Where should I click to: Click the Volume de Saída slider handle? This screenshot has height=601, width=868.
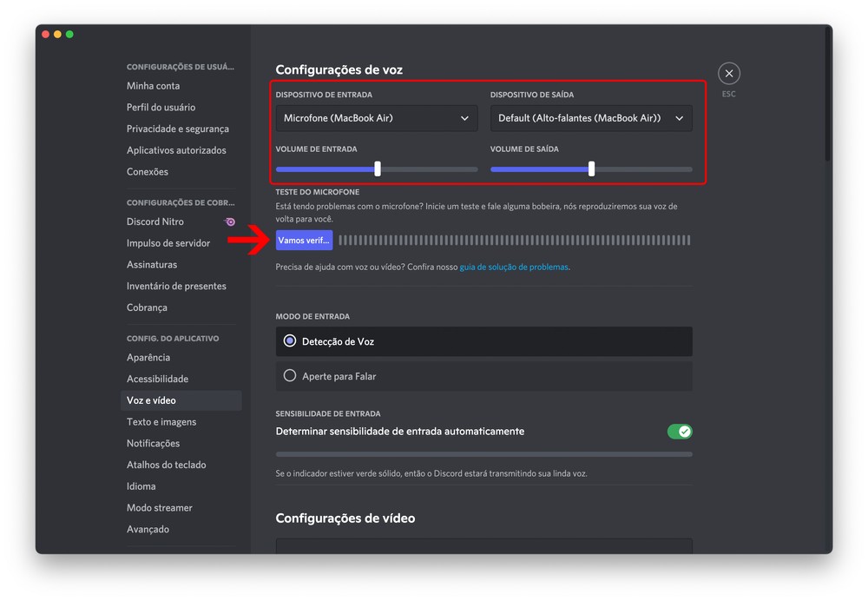pos(592,169)
